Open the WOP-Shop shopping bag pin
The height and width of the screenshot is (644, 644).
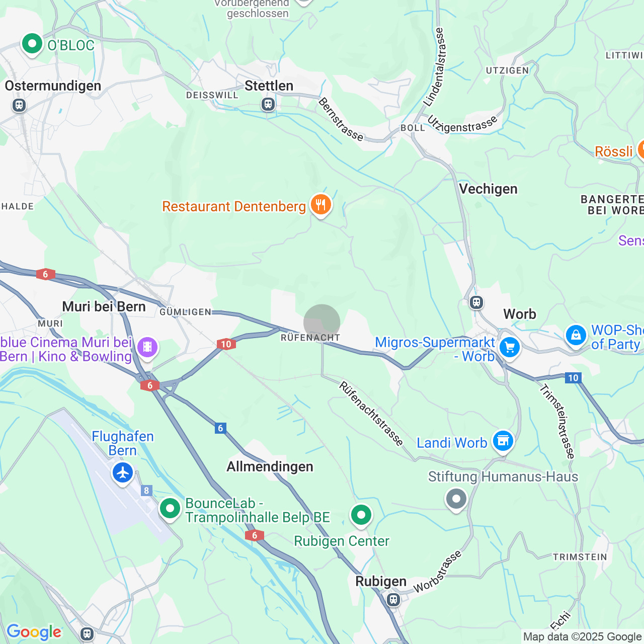(576, 335)
